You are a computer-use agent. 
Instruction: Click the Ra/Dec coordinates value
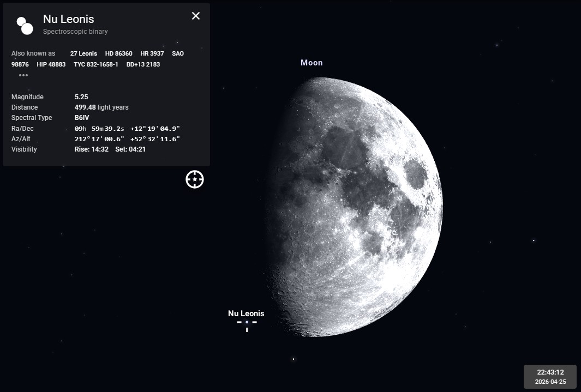point(127,129)
